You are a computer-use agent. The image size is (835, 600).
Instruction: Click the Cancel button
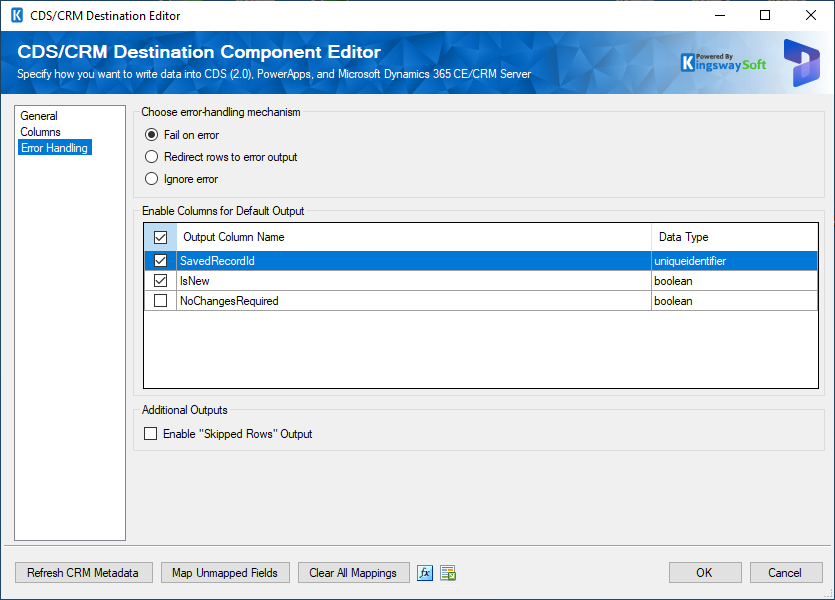coord(786,573)
